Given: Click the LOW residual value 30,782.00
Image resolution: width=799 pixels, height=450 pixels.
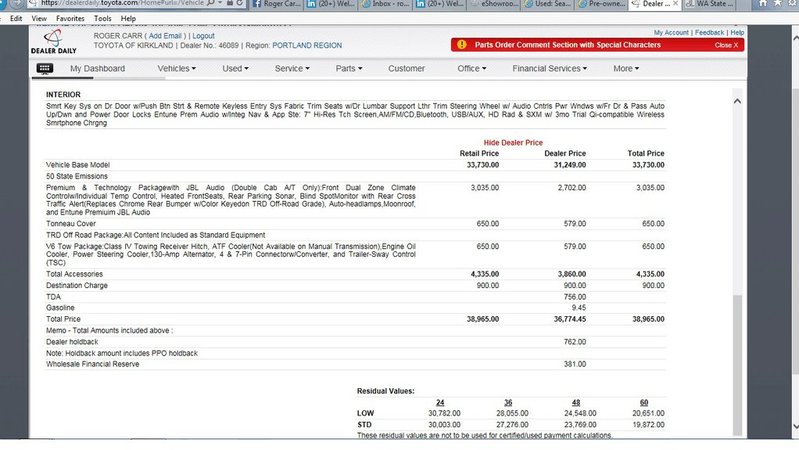Looking at the screenshot, I should [x=444, y=413].
